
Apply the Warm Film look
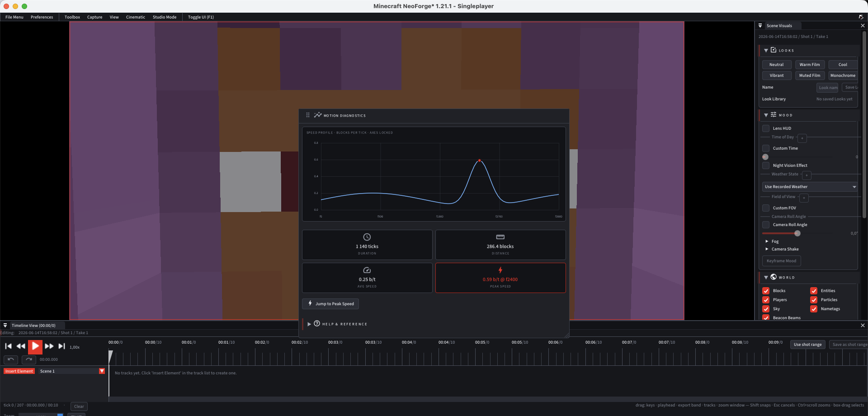click(810, 65)
